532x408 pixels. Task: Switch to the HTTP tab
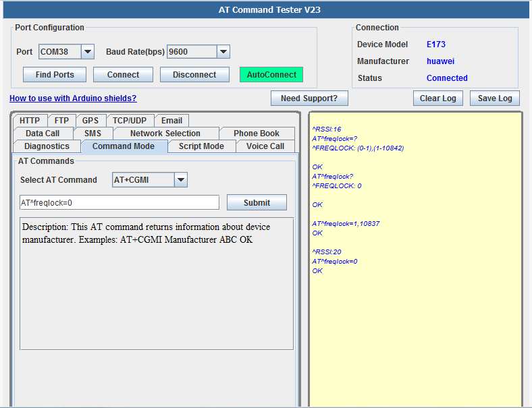[30, 121]
